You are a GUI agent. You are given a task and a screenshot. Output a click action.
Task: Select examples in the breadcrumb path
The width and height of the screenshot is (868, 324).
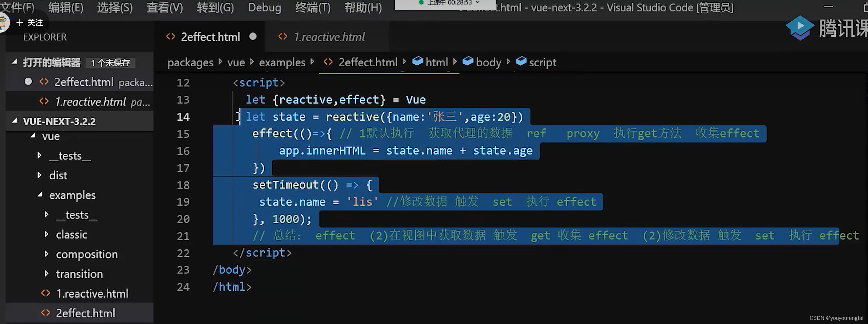282,62
